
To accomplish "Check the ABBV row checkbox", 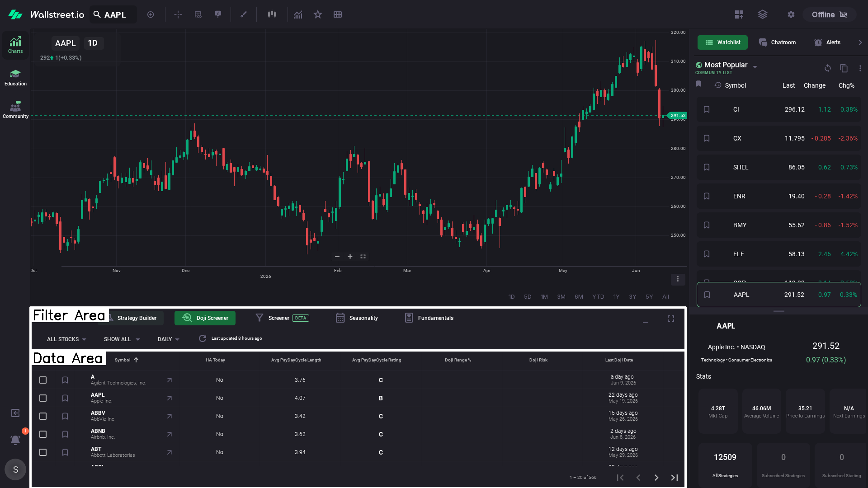I will pyautogui.click(x=43, y=416).
